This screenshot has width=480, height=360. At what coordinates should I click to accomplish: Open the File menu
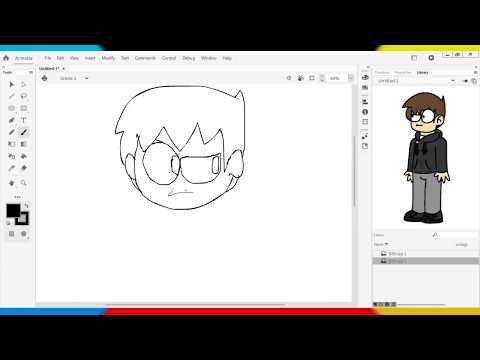pyautogui.click(x=48, y=58)
